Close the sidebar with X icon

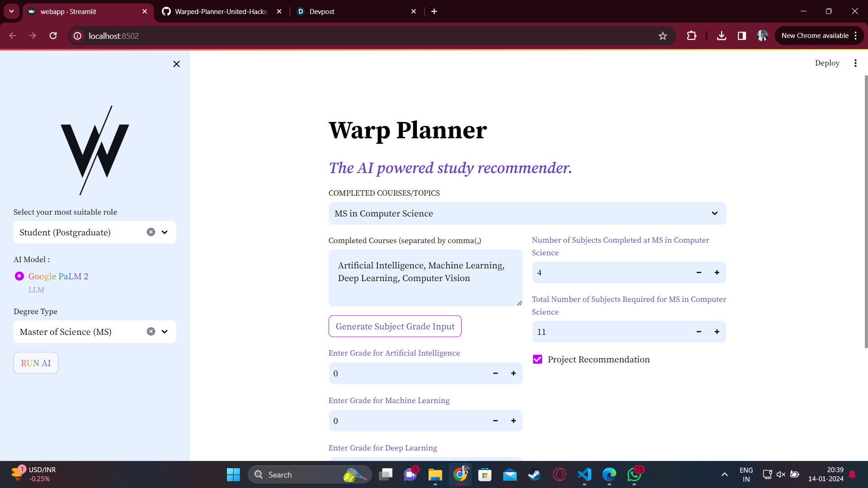coord(176,64)
